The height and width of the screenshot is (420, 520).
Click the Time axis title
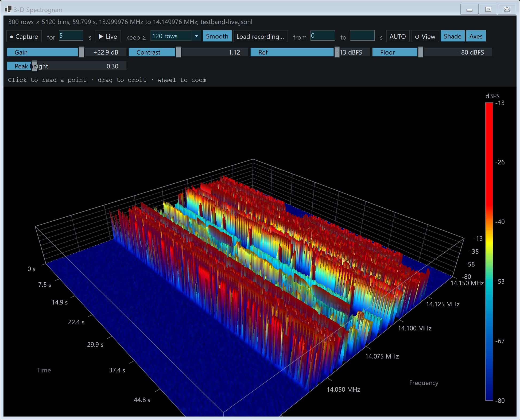44,370
